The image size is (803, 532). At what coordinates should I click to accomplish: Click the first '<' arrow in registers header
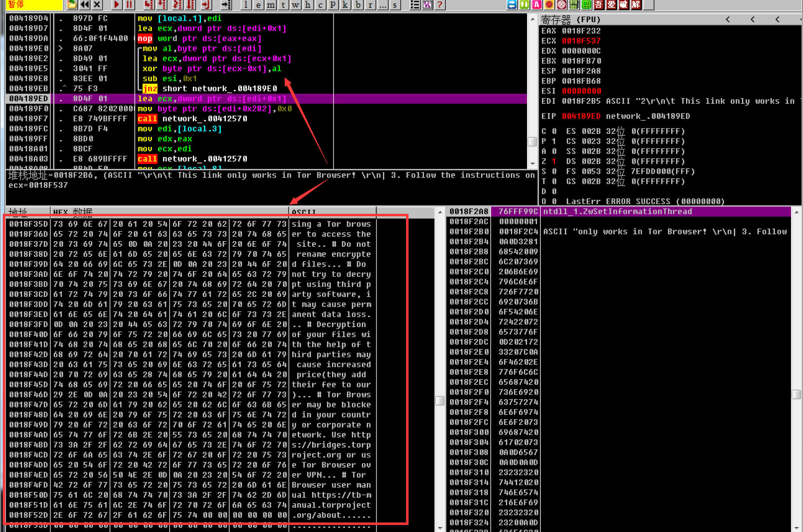point(728,20)
